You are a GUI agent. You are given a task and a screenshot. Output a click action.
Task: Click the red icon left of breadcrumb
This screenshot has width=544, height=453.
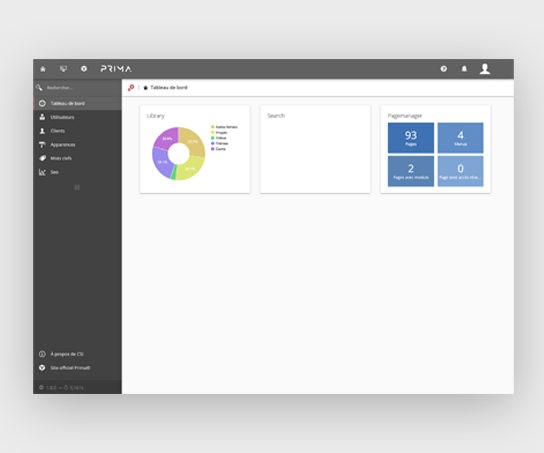click(131, 88)
